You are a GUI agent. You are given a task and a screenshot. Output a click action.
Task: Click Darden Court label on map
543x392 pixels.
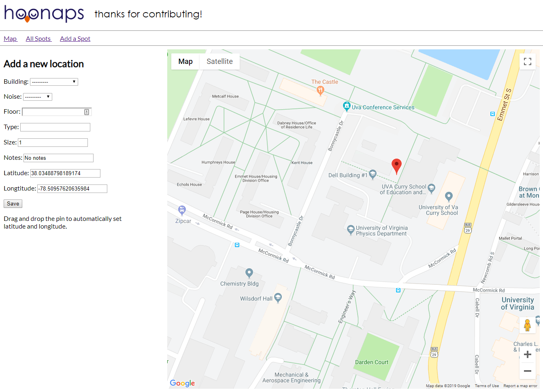coord(372,362)
